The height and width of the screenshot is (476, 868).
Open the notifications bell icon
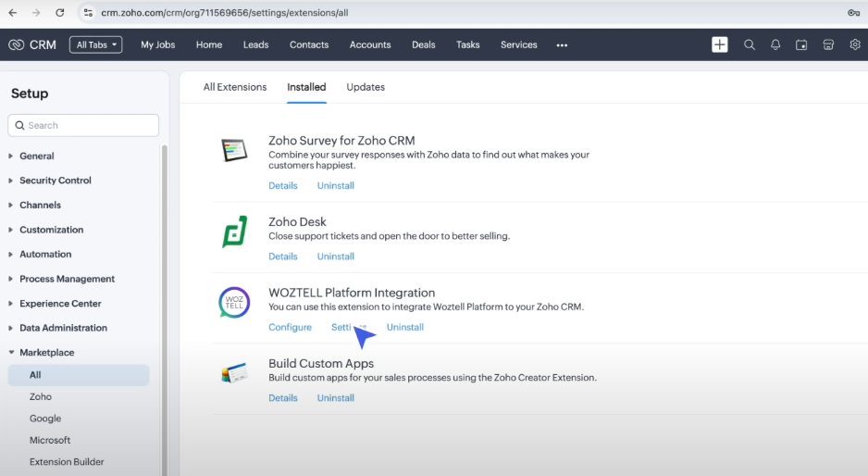775,44
